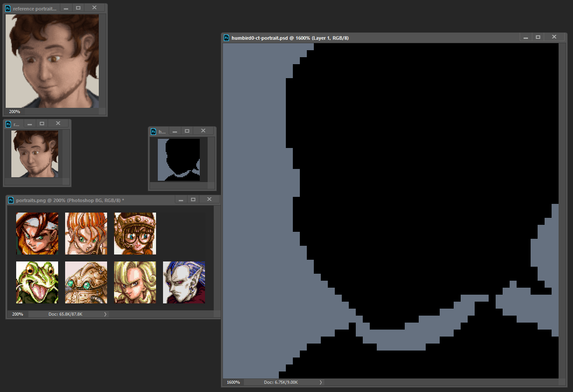Click the Photoshop icon on portraits.png window
The height and width of the screenshot is (392, 573).
(x=11, y=200)
